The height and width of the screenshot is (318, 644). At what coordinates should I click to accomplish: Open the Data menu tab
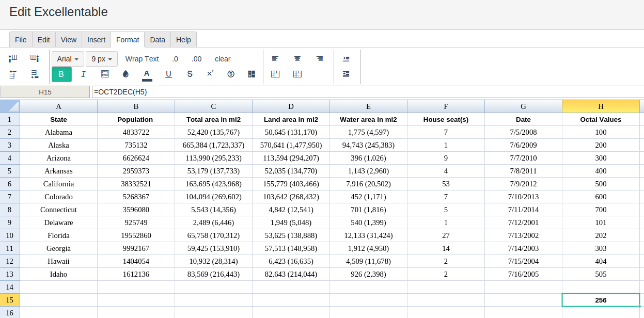point(158,40)
